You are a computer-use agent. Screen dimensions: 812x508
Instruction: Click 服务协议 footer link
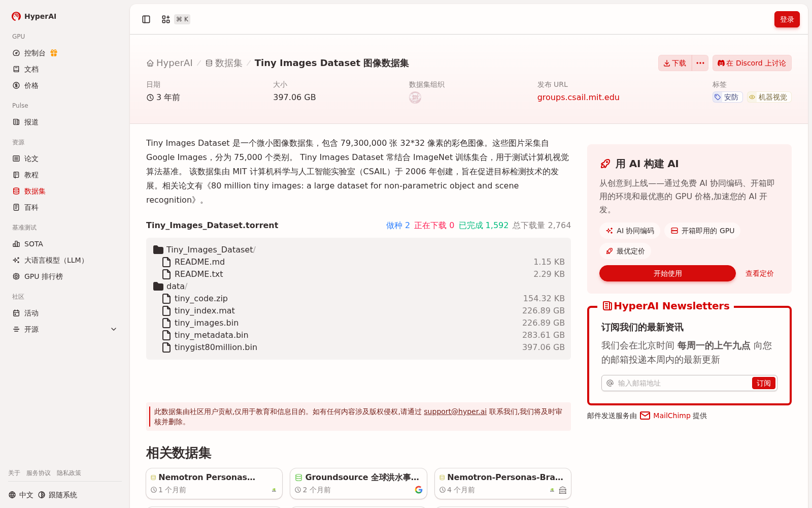pos(39,473)
